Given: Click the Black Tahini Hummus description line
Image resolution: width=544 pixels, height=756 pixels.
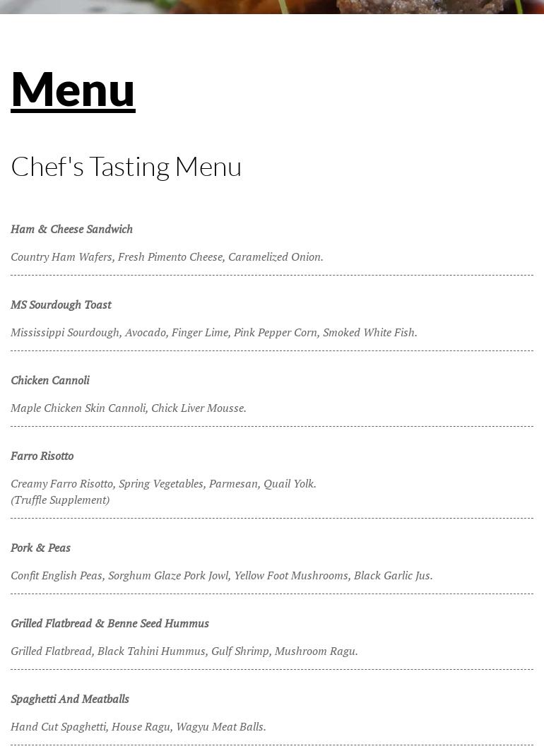Looking at the screenshot, I should click(x=184, y=651).
